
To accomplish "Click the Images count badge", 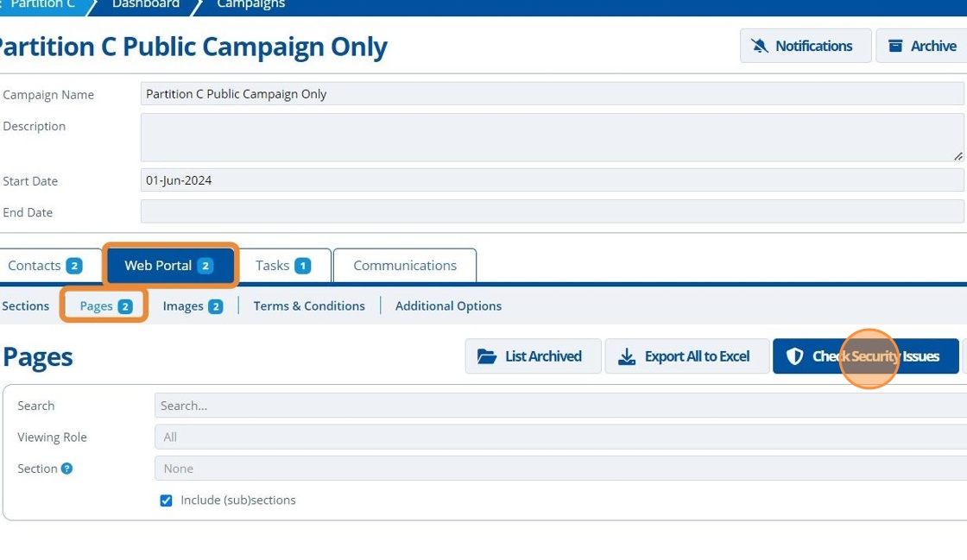I will (216, 306).
